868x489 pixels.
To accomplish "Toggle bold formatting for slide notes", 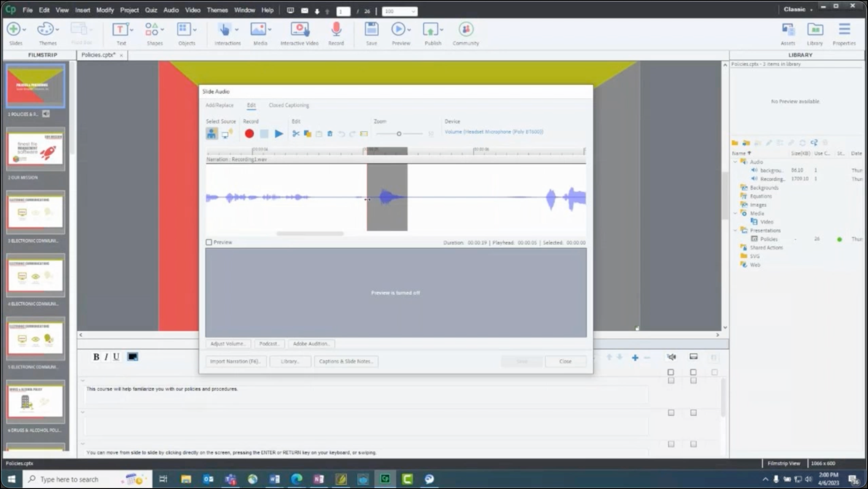I will point(95,357).
